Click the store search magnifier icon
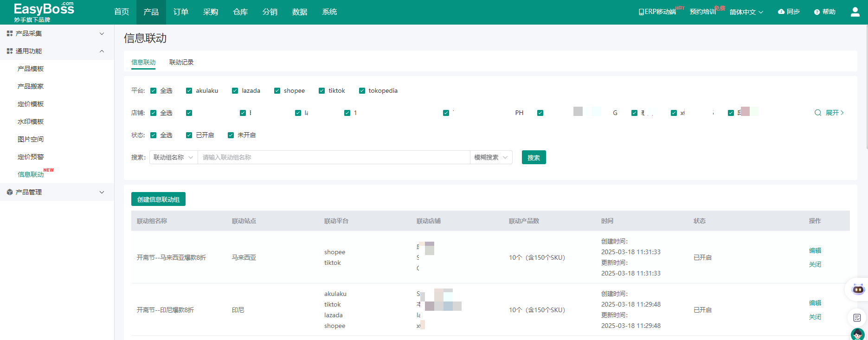Viewport: 868px width, 340px height. coord(818,113)
